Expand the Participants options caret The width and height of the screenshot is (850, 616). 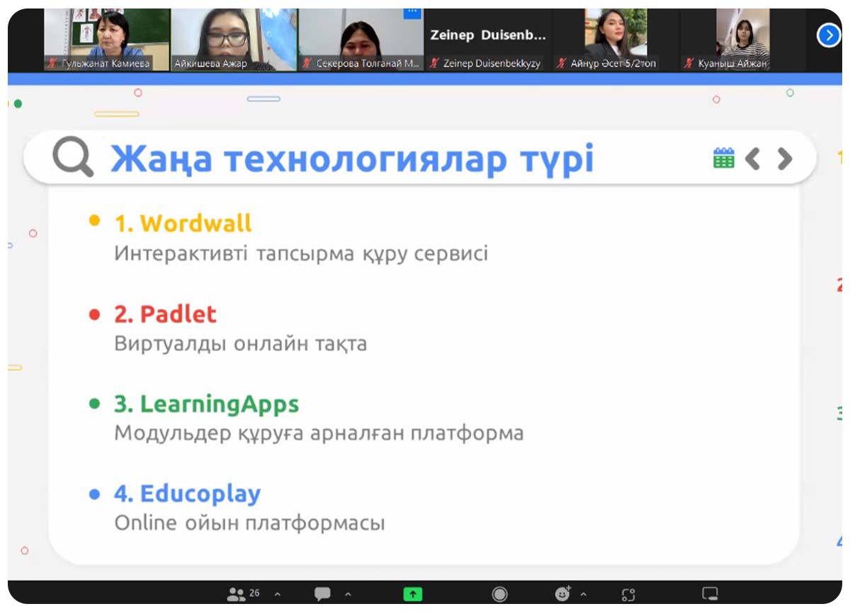pyautogui.click(x=277, y=594)
